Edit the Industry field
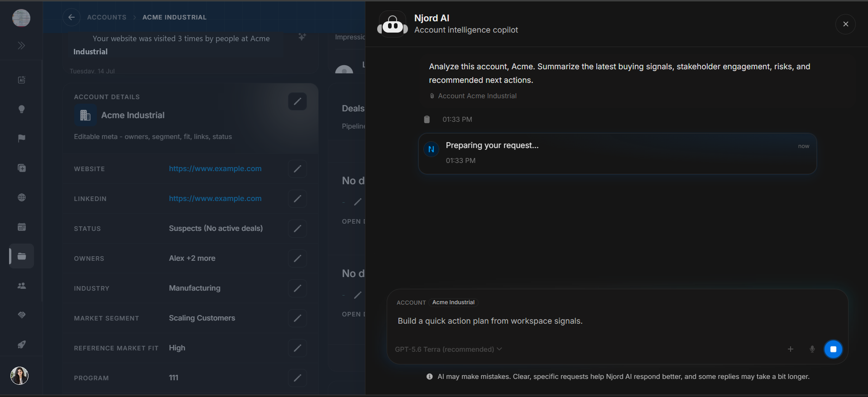This screenshot has width=868, height=397. [297, 288]
